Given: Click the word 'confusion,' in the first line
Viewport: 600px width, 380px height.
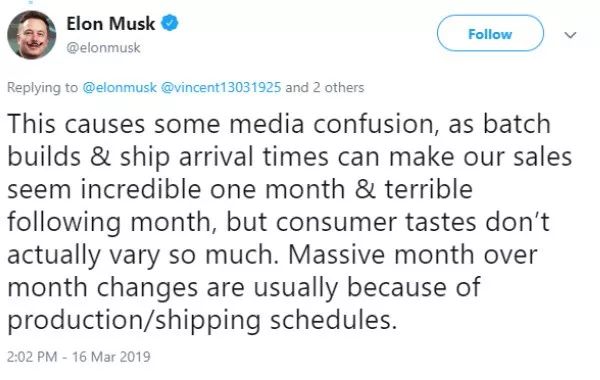Looking at the screenshot, I should tap(376, 125).
